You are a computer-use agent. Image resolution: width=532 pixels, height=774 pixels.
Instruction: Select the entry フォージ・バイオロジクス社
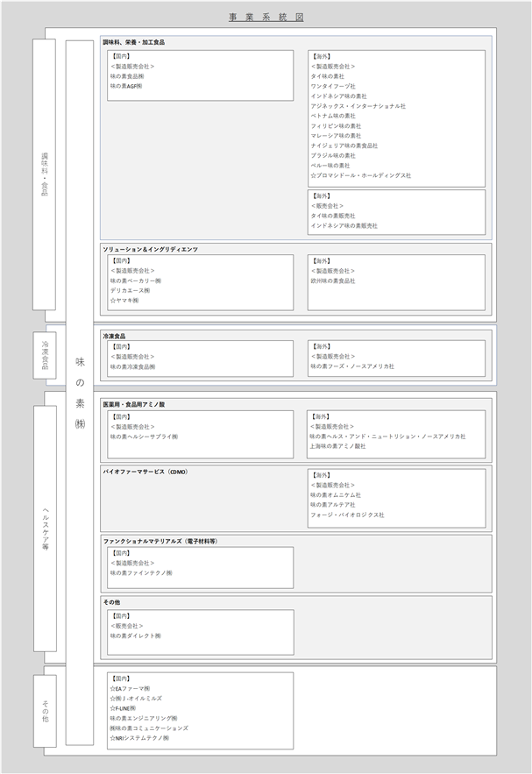click(x=347, y=515)
